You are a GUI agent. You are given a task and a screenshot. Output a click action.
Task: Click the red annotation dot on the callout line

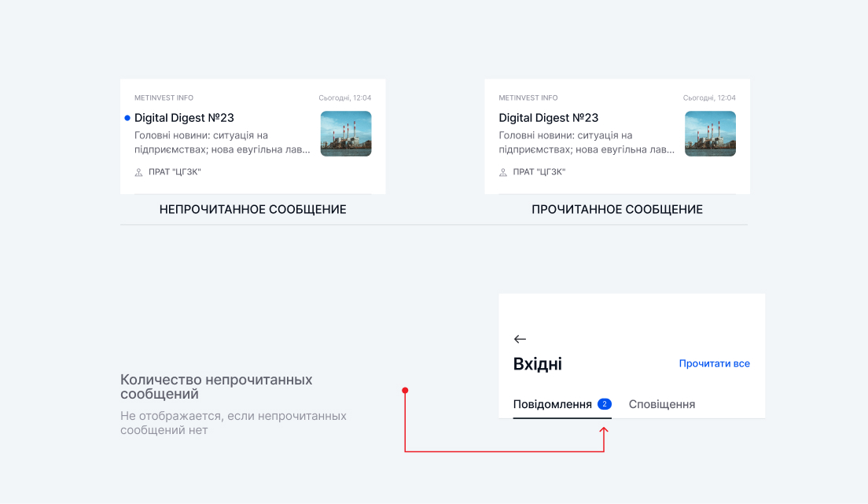tap(405, 390)
